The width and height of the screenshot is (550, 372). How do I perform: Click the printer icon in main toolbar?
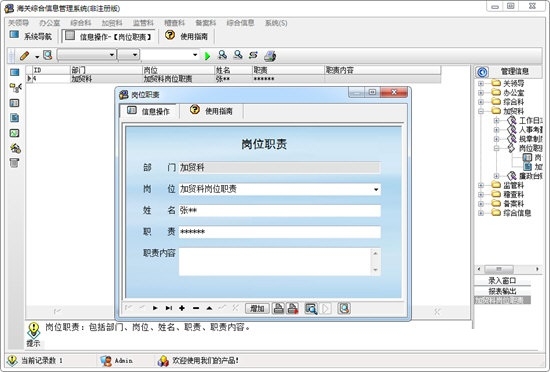click(270, 56)
